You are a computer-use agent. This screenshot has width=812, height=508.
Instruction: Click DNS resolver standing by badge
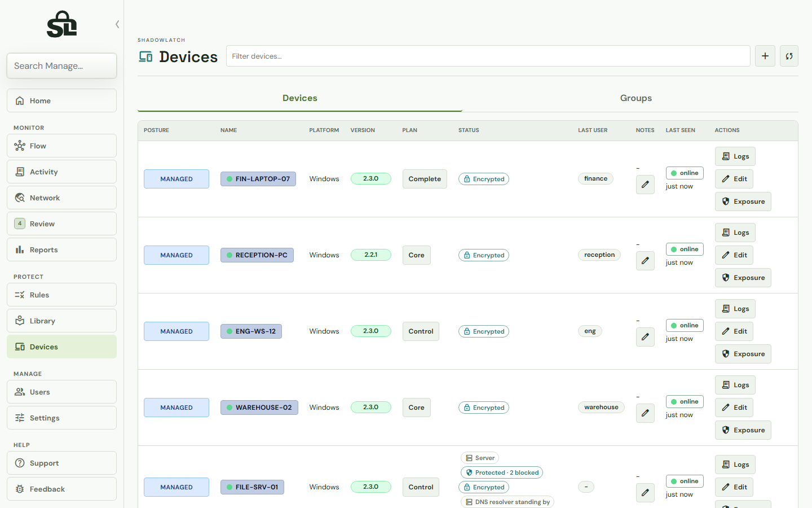507,502
